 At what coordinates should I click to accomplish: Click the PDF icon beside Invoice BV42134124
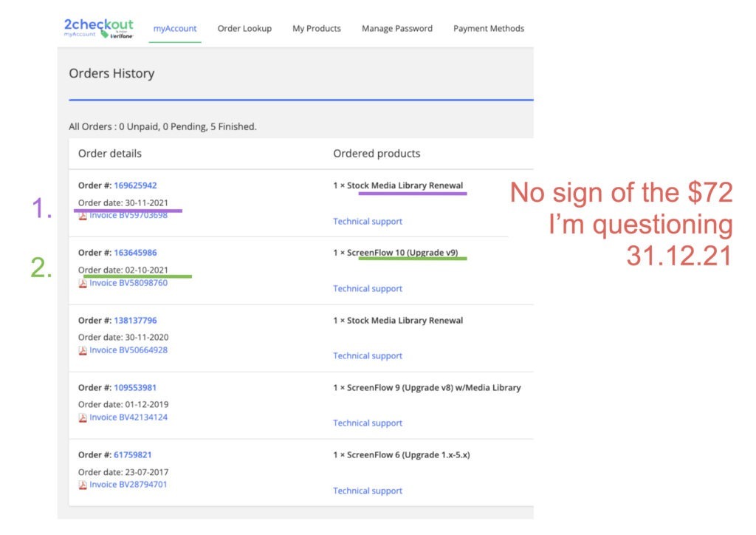(x=83, y=418)
